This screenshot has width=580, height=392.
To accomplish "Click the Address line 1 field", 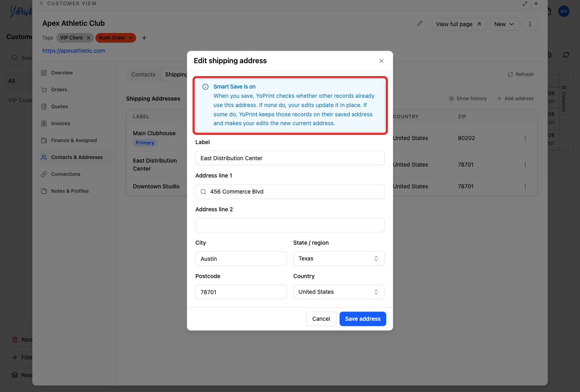I will point(290,192).
